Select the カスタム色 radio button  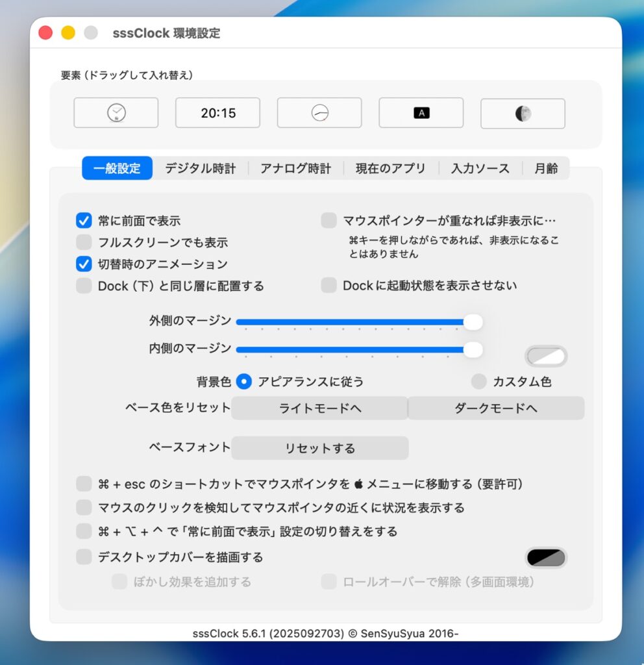click(478, 381)
